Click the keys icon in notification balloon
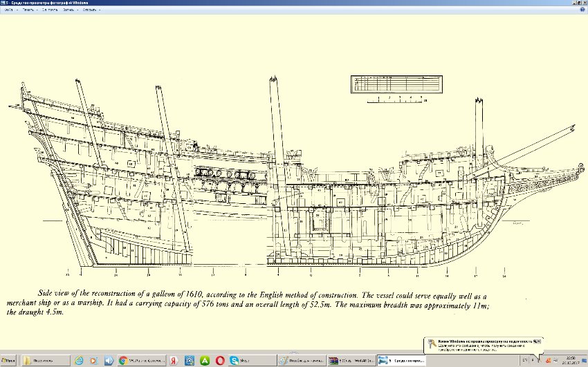Viewport: 588px width, 367px height. (x=432, y=344)
